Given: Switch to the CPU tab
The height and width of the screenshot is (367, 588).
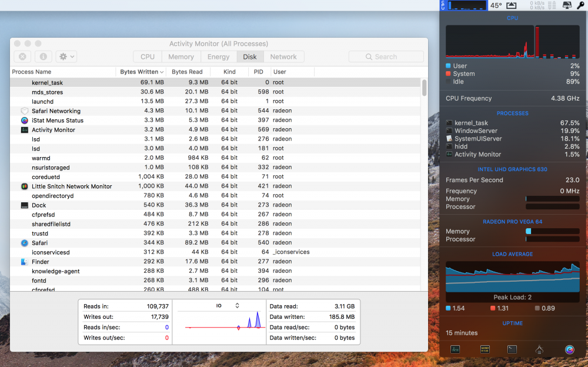Looking at the screenshot, I should click(148, 56).
